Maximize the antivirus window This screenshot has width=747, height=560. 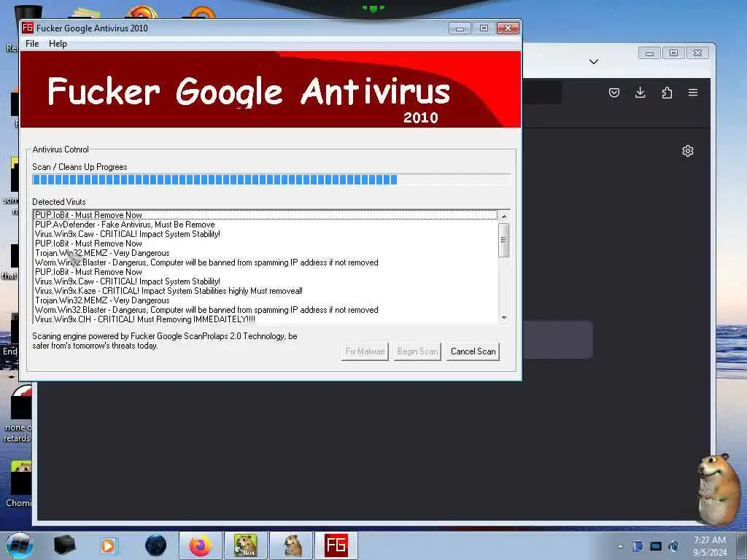484,28
